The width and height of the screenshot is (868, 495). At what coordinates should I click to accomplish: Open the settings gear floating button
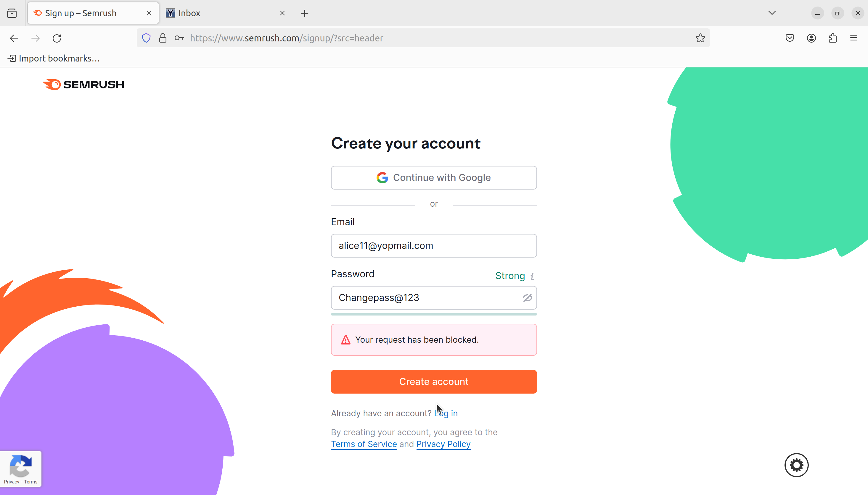pyautogui.click(x=796, y=465)
